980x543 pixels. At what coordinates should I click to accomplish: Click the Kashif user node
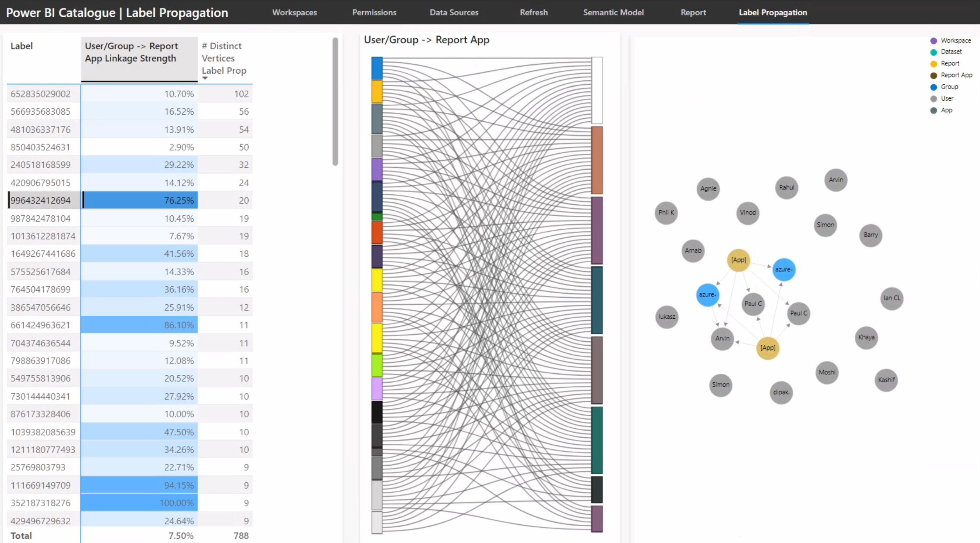(x=886, y=380)
